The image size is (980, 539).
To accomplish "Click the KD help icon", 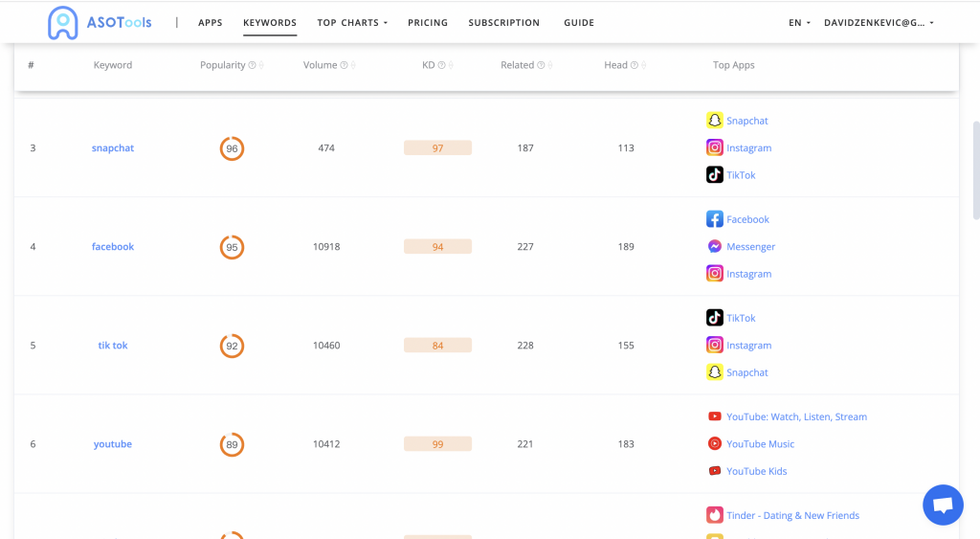I will [x=441, y=65].
